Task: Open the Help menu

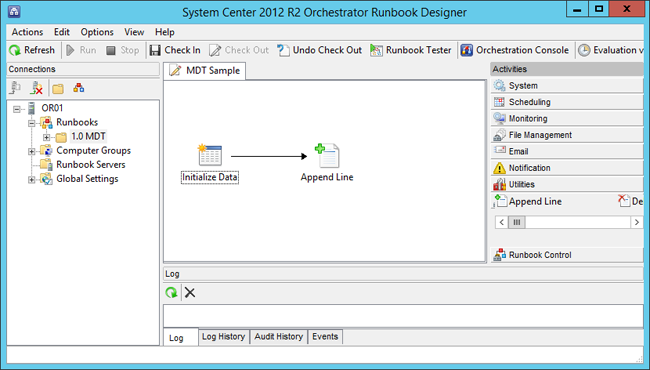Action: click(165, 32)
